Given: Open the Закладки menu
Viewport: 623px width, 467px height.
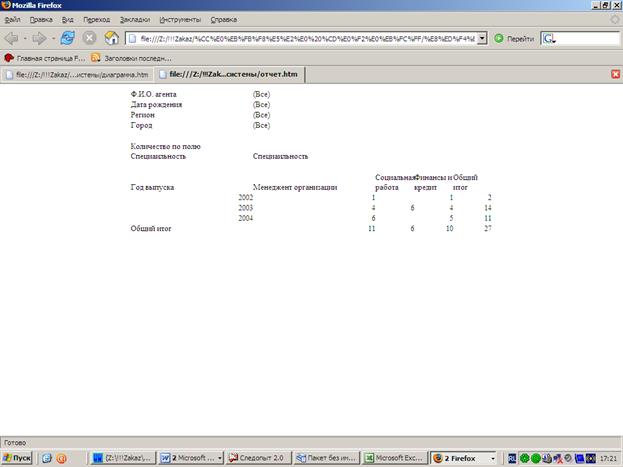Looking at the screenshot, I should (x=135, y=19).
